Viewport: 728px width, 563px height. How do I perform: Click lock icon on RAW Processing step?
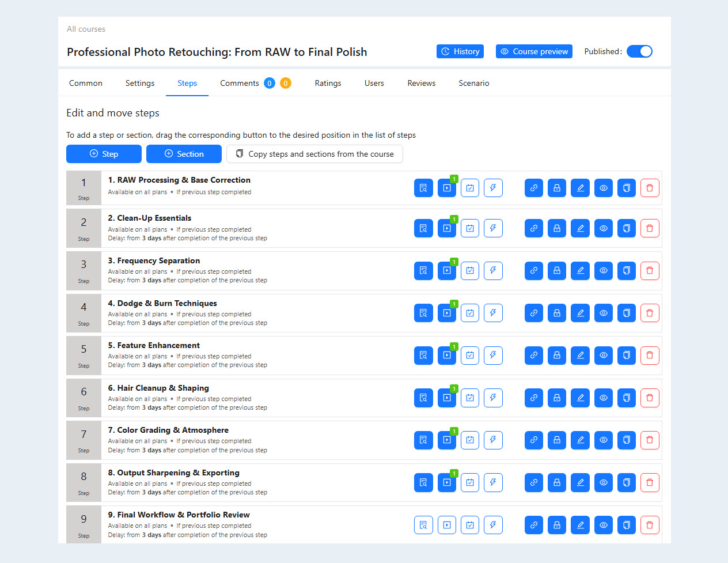[x=557, y=188]
